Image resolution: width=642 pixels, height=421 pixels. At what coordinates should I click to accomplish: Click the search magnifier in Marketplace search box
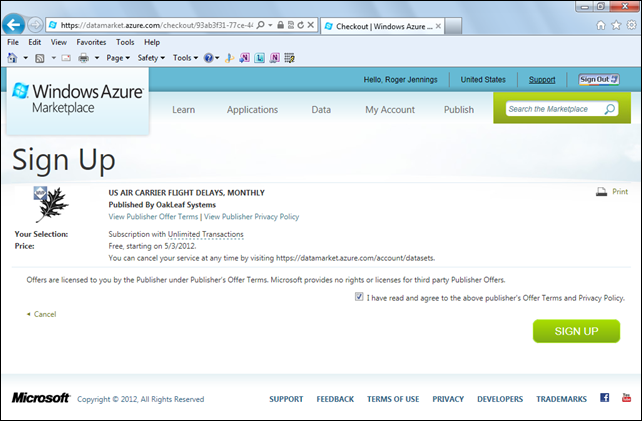[610, 109]
